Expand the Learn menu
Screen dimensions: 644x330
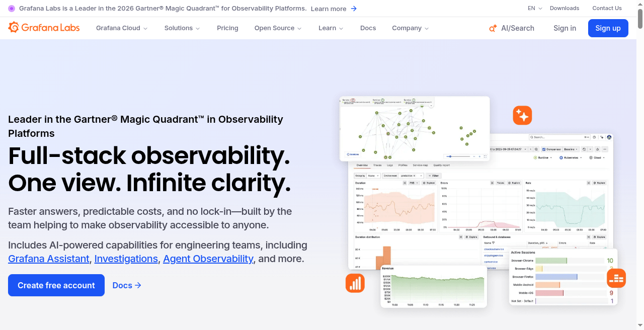coord(331,28)
